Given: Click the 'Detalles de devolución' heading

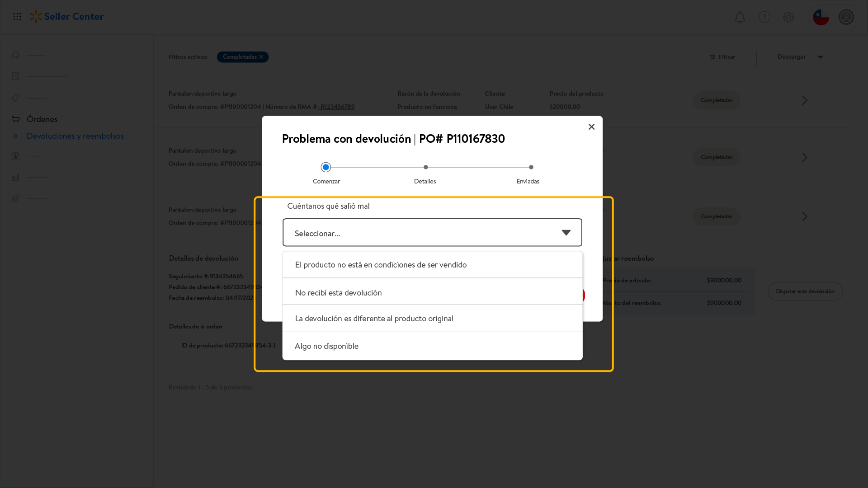Looking at the screenshot, I should (203, 258).
